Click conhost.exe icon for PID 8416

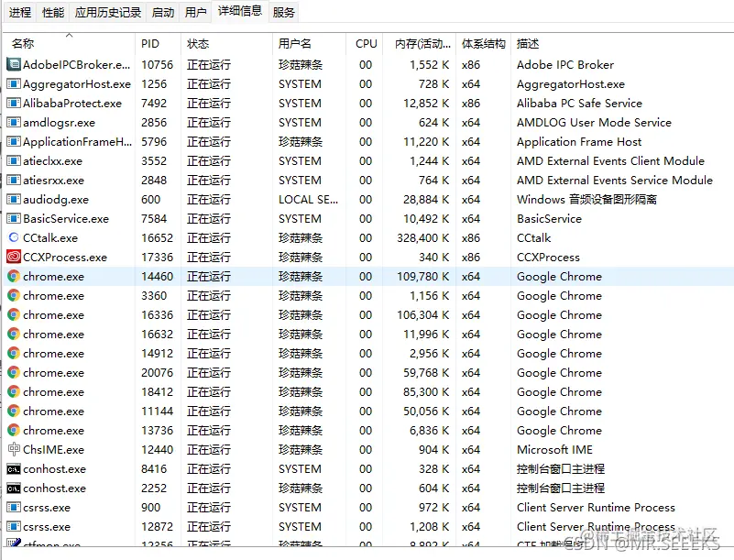(14, 468)
